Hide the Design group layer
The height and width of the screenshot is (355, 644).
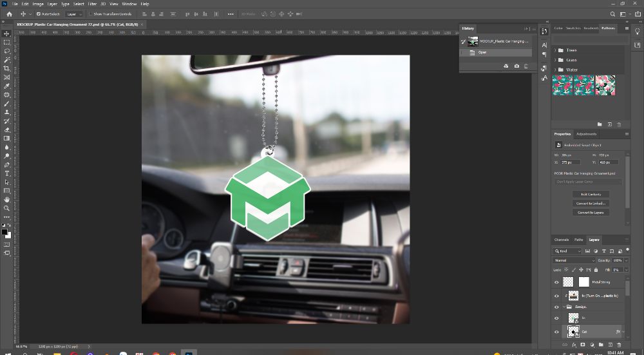point(556,307)
